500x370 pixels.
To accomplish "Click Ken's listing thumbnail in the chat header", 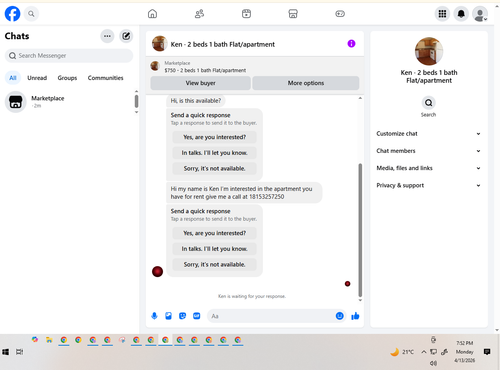I will pos(159,44).
